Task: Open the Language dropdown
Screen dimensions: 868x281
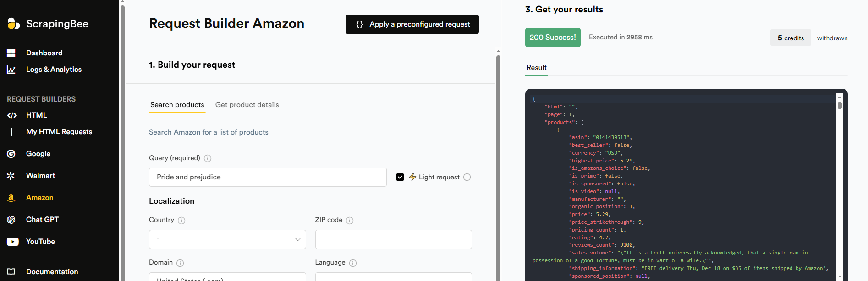Action: click(x=393, y=277)
